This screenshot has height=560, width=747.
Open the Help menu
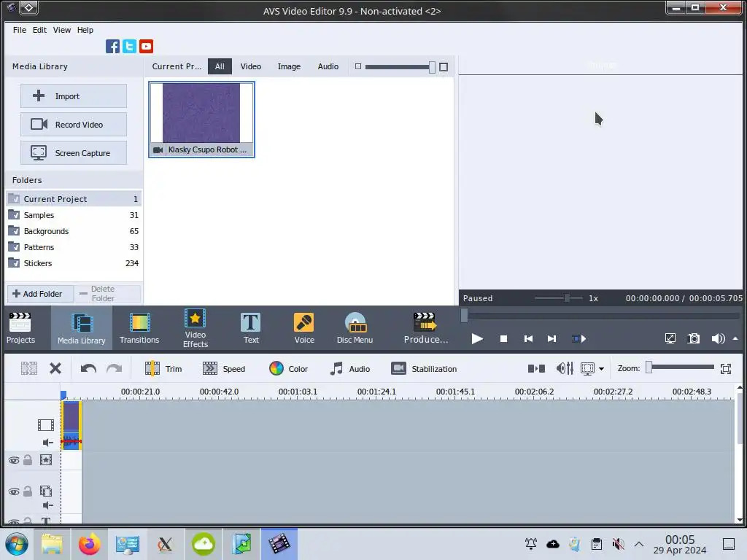point(85,29)
